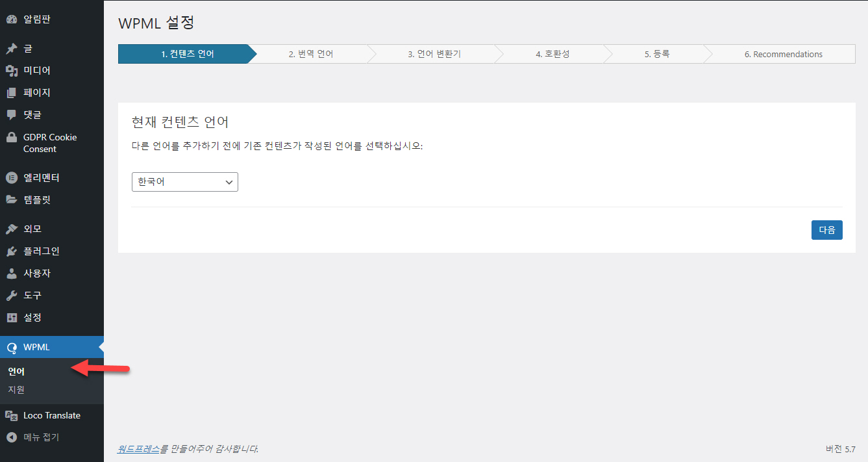868x462 pixels.
Task: Open the 지원 support submenu
Action: [x=16, y=390]
